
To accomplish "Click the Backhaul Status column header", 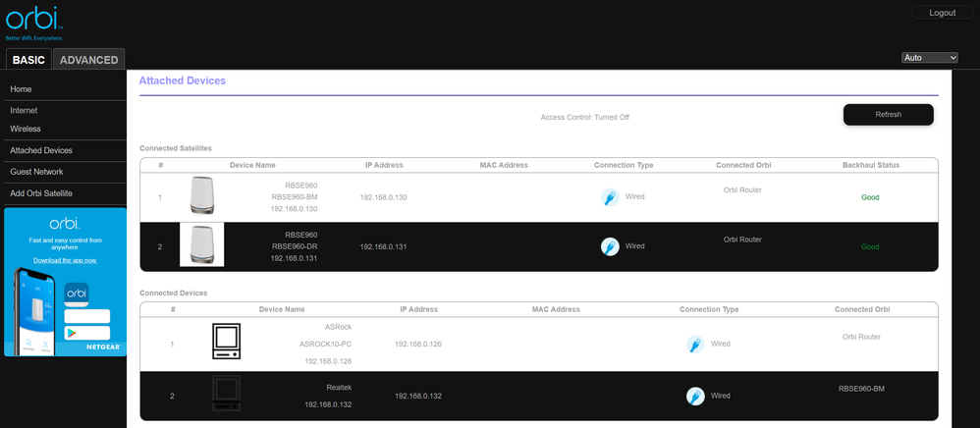I will (871, 166).
